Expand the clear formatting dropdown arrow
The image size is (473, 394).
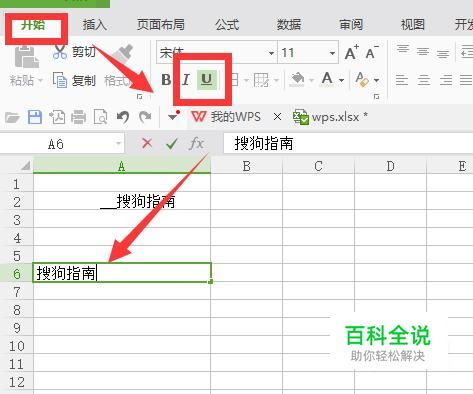point(376,80)
